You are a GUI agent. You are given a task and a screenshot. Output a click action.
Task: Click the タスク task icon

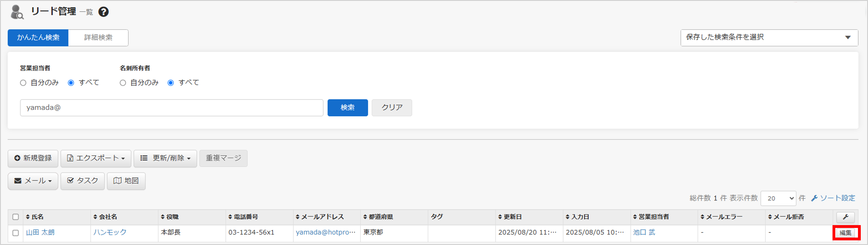(x=70, y=181)
